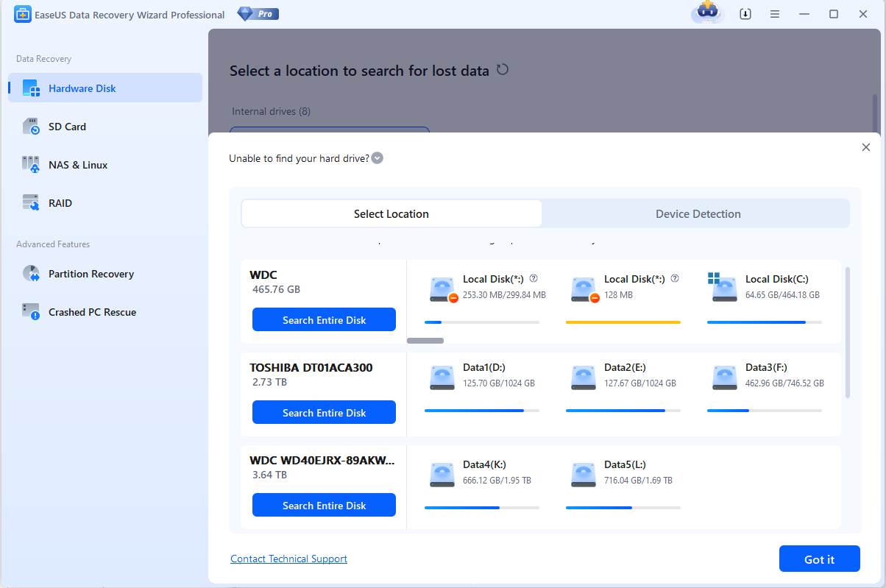Image resolution: width=886 pixels, height=588 pixels.
Task: Launch Crashed PC Rescue
Action: pyautogui.click(x=92, y=312)
